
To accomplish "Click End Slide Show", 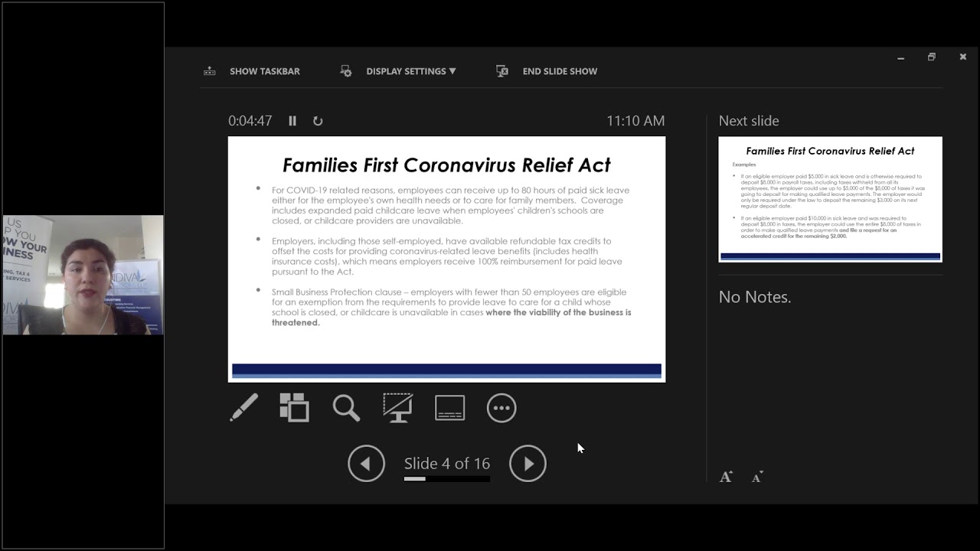I will coord(560,71).
